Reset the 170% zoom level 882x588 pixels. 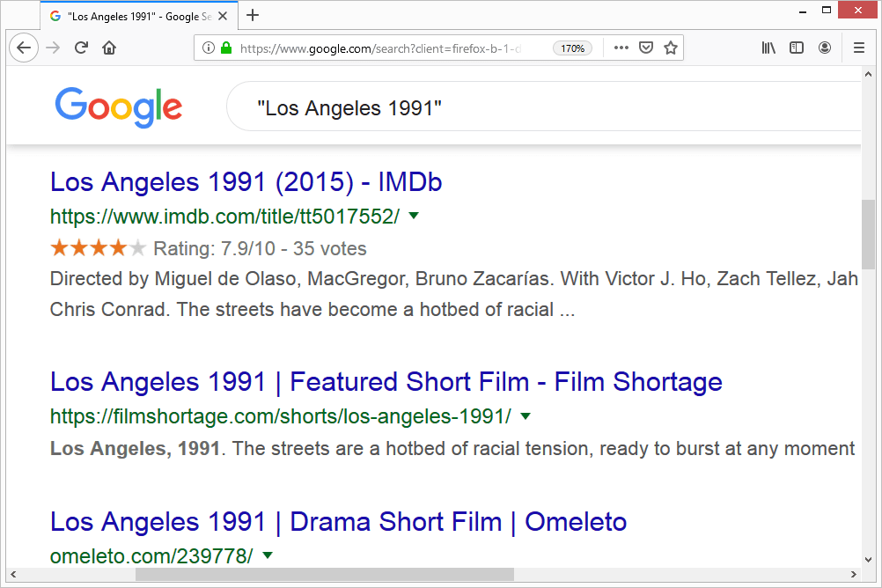click(x=572, y=48)
